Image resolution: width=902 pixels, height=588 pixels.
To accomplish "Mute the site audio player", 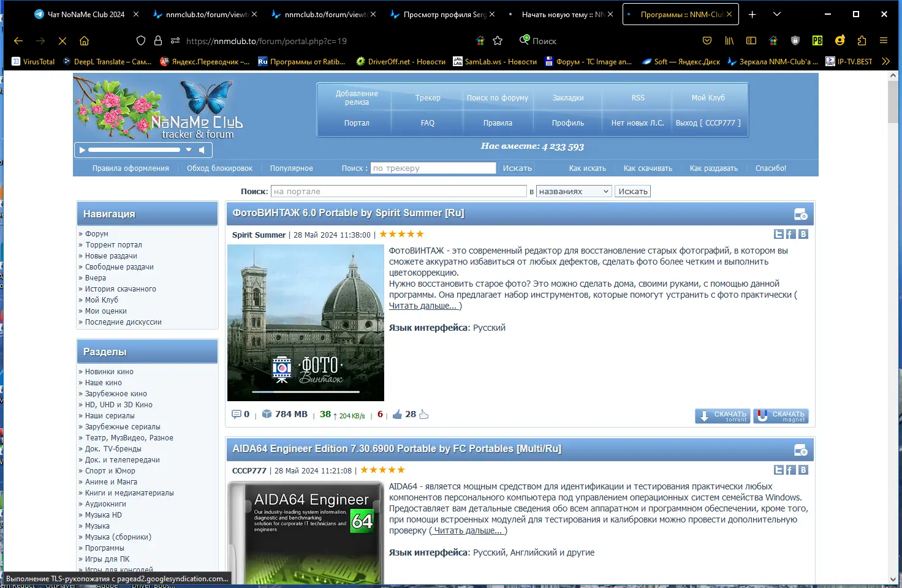I will pyautogui.click(x=202, y=149).
